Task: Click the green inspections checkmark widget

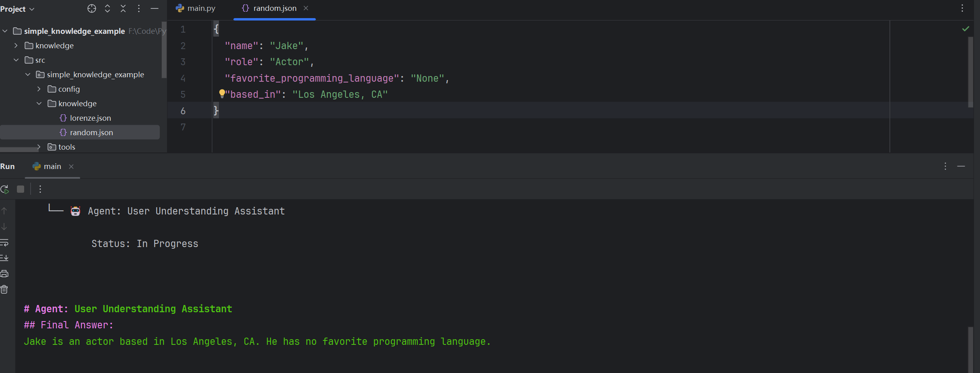Action: [x=966, y=29]
